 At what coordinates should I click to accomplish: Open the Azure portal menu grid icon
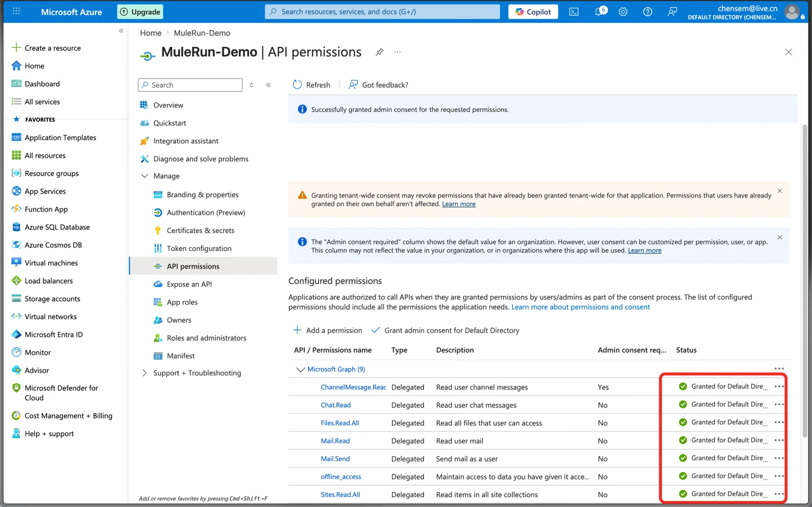point(16,11)
